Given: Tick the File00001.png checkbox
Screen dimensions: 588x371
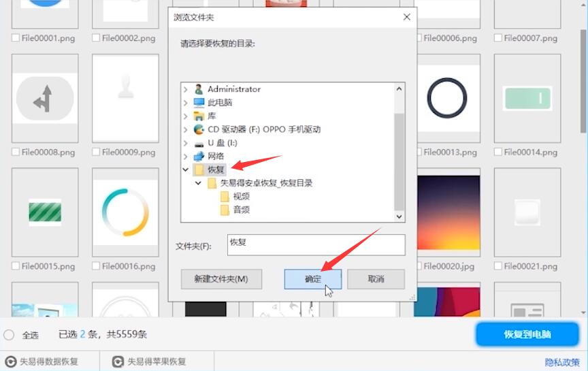Looking at the screenshot, I should 16,38.
